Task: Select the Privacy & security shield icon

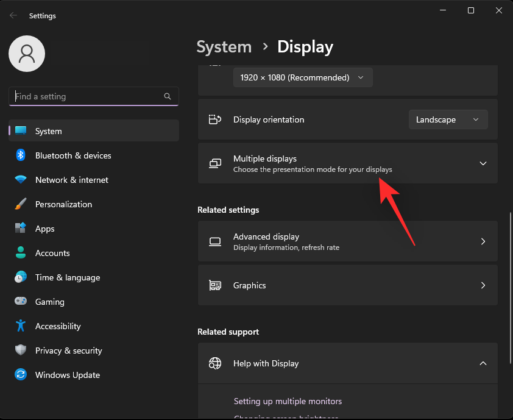Action: (x=20, y=351)
